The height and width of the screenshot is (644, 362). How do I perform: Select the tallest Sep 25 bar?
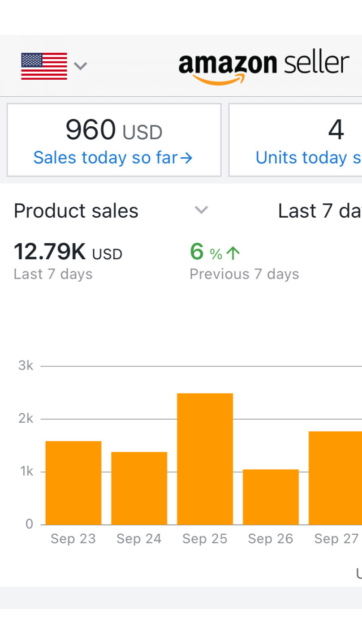[x=205, y=459]
